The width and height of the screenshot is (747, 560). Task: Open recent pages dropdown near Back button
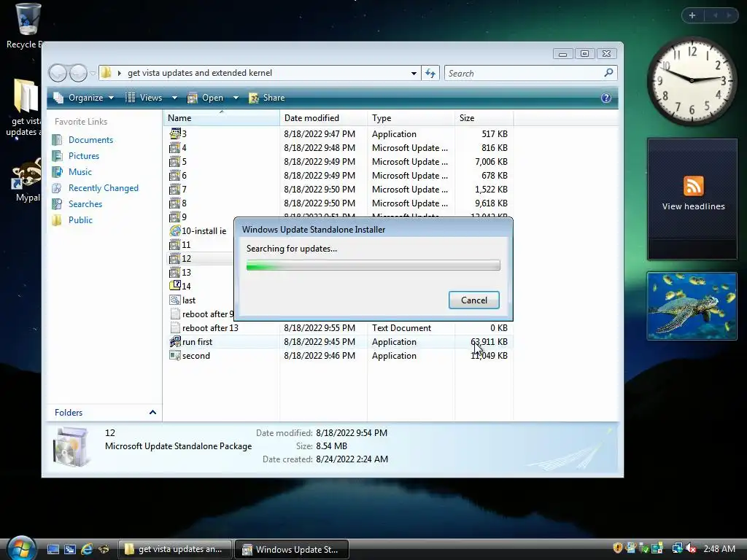(93, 73)
